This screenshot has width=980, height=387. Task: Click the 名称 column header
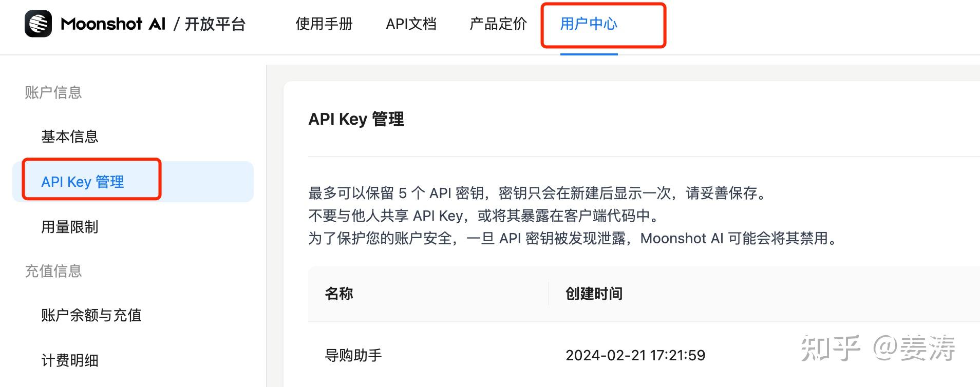point(340,293)
